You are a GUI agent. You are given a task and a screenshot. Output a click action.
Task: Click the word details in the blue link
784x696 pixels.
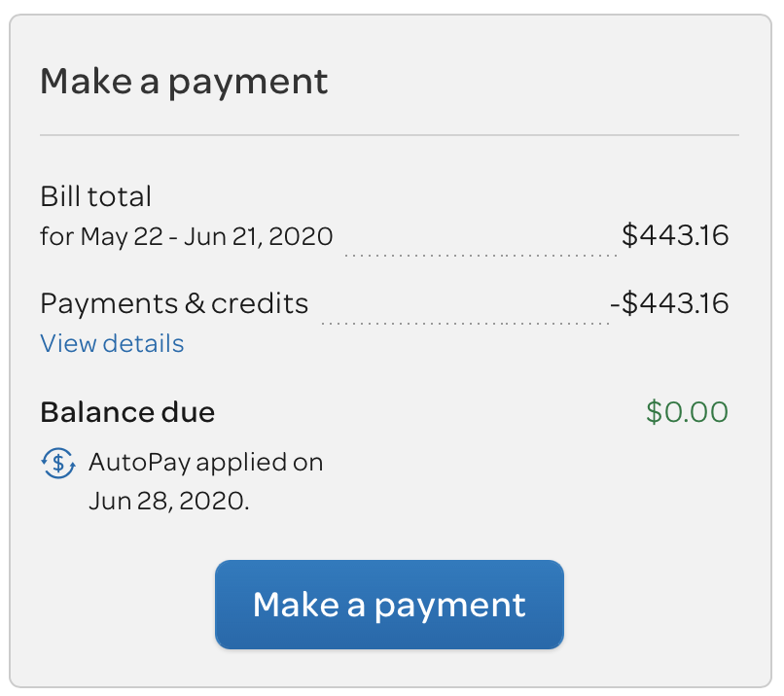pos(144,344)
